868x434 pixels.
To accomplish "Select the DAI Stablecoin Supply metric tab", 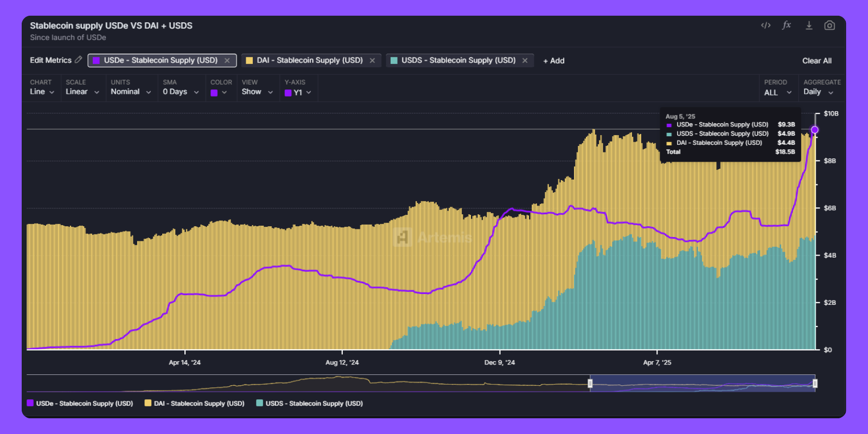I will 309,60.
